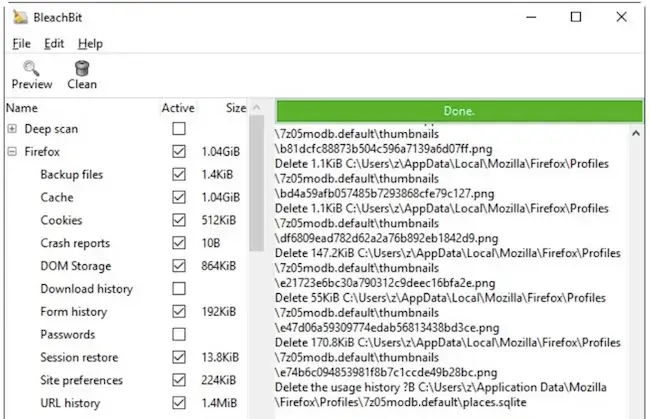Click the places.sqlite log line
650x419 pixels.
400,402
